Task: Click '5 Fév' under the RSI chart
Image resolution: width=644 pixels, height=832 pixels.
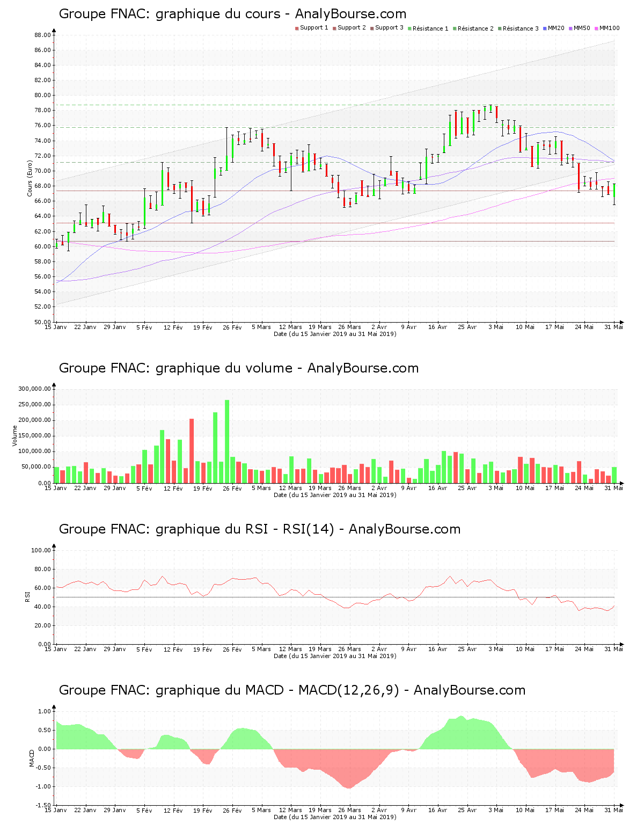Action: [x=144, y=649]
